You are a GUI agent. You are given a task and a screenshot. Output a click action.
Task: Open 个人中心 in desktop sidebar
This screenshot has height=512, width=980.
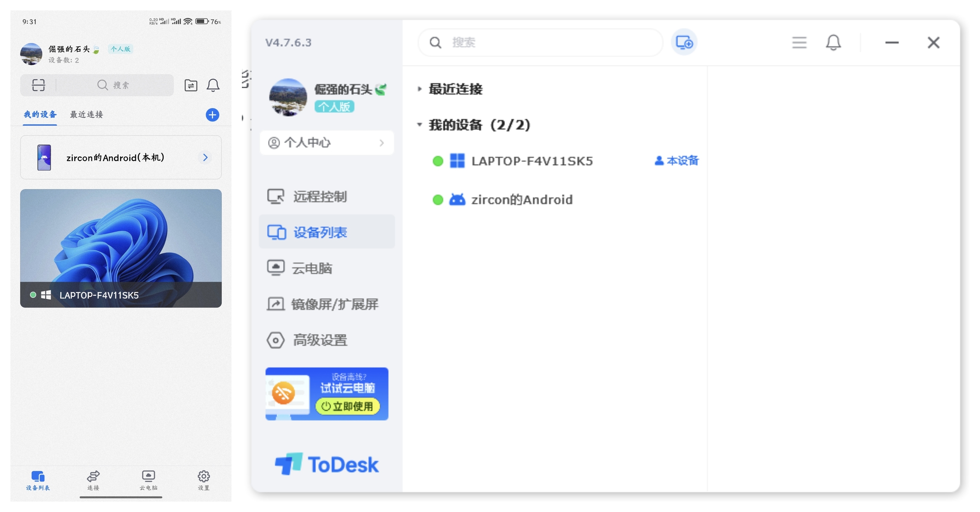coord(327,143)
